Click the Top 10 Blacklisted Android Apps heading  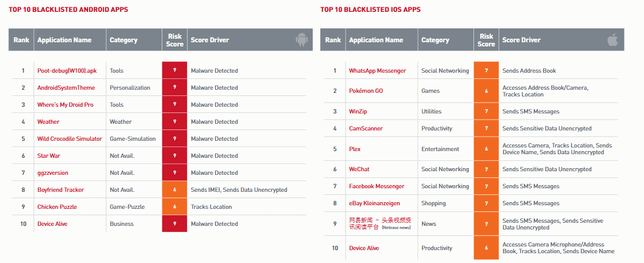(68, 9)
